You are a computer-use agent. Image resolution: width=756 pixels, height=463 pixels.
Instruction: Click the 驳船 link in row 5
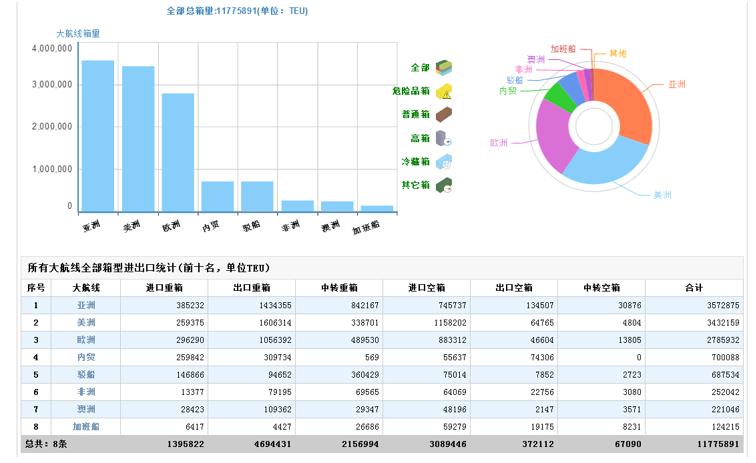[x=86, y=374]
